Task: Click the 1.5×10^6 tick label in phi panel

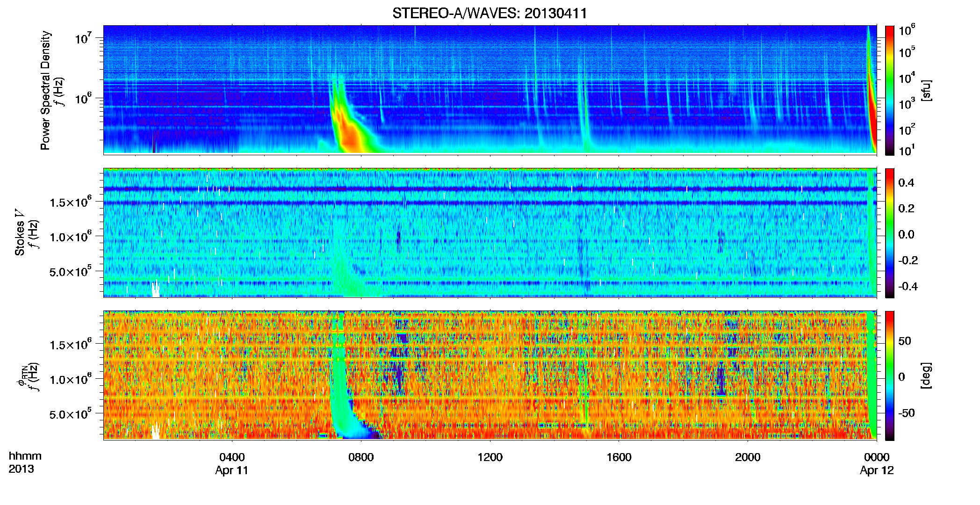Action: [x=70, y=345]
